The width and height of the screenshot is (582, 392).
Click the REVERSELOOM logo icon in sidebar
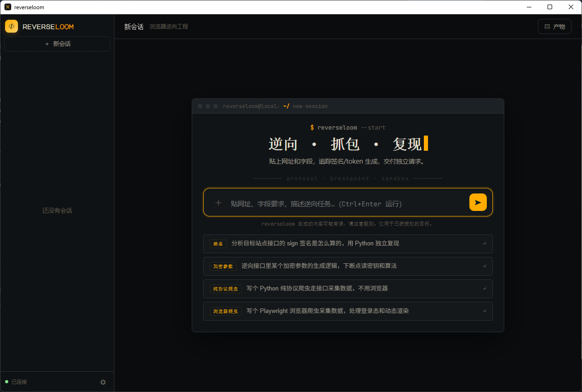11,26
